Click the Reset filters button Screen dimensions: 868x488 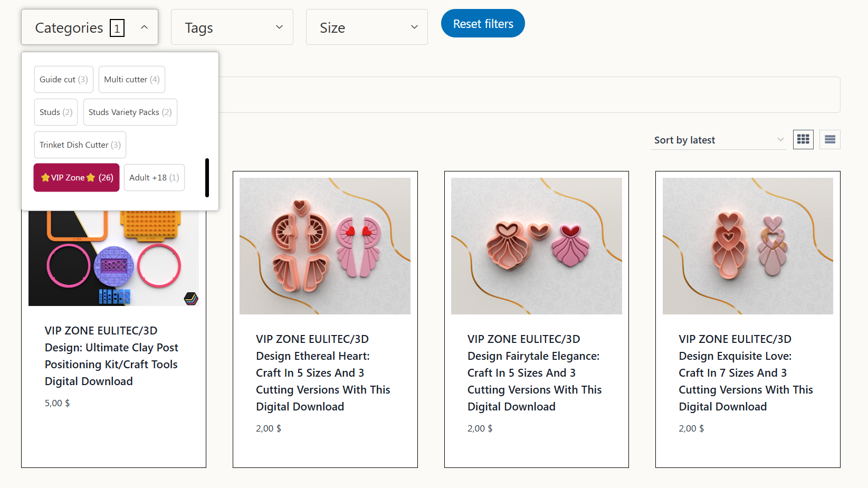click(x=483, y=24)
